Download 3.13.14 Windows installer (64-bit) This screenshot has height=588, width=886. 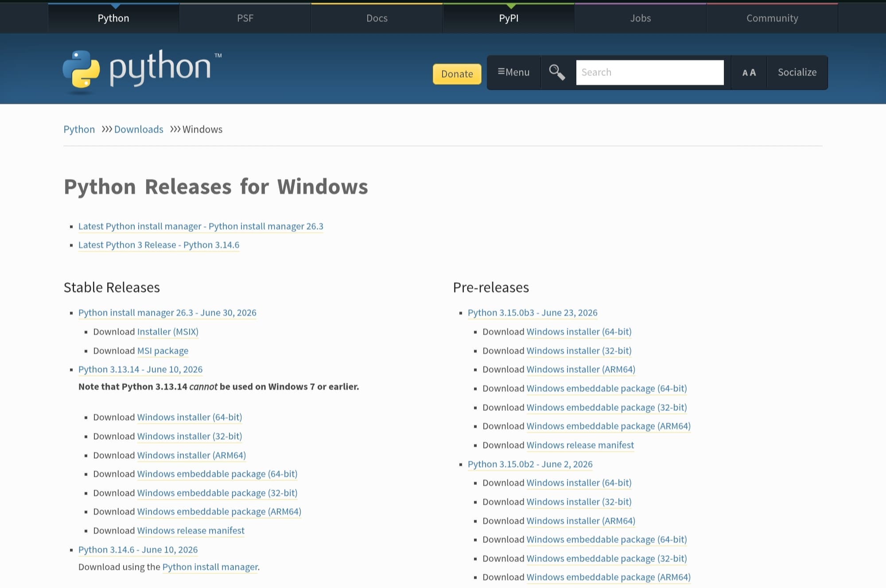(x=189, y=417)
